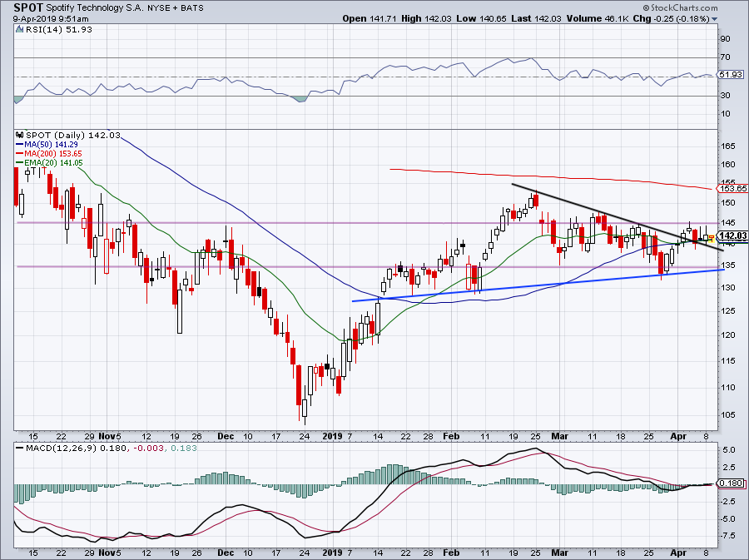Screen dimensions: 749x560
Task: Click the black descending trendline
Action: point(618,217)
